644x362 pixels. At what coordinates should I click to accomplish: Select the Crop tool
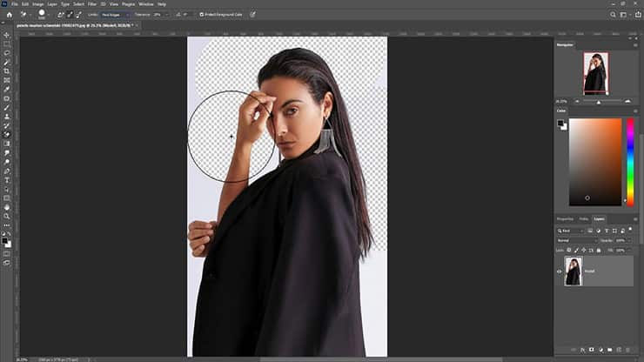tap(6, 71)
